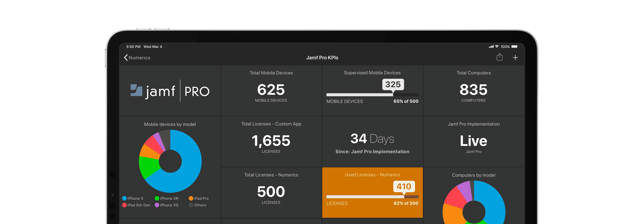Tap the plus icon to add a widget
The width and height of the screenshot is (644, 224).
(515, 58)
